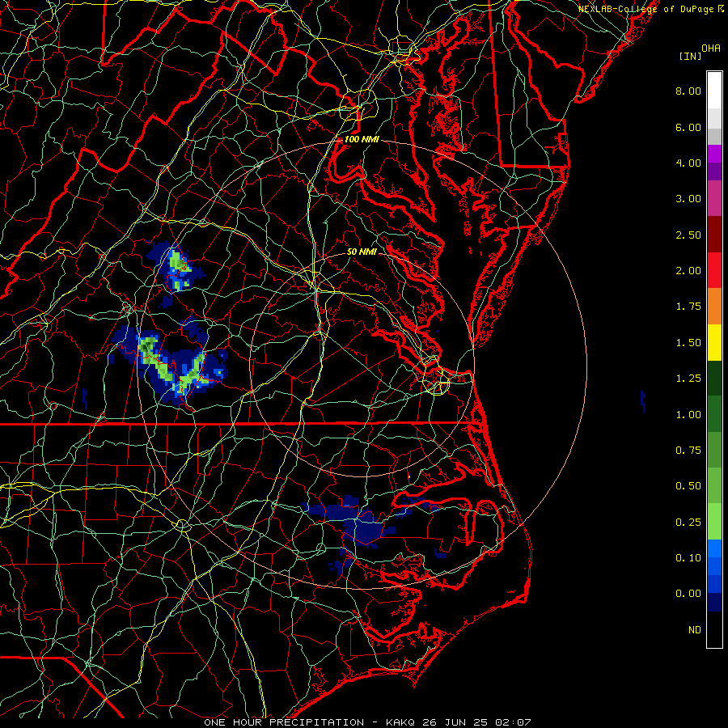Image resolution: width=728 pixels, height=728 pixels.
Task: Click the '0.75' scale label
Action: [688, 451]
